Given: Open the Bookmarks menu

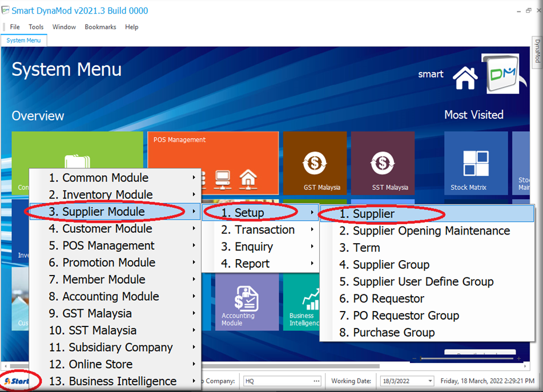Looking at the screenshot, I should (100, 27).
